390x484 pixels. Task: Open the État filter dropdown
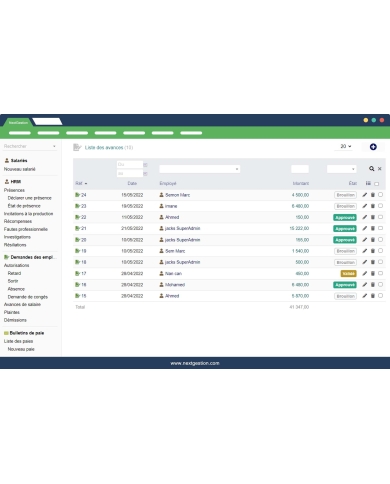[341, 169]
